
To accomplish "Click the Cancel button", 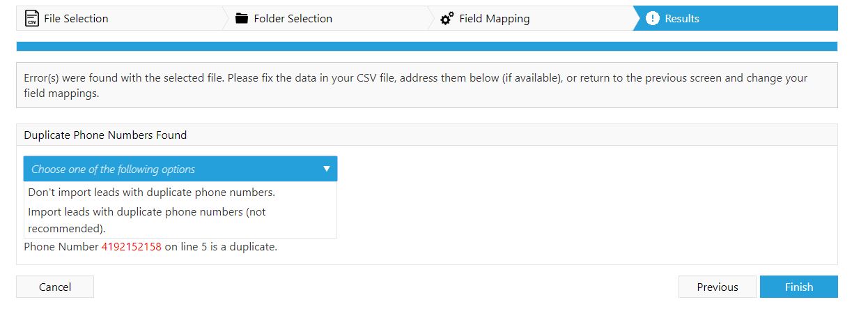I will [x=55, y=287].
